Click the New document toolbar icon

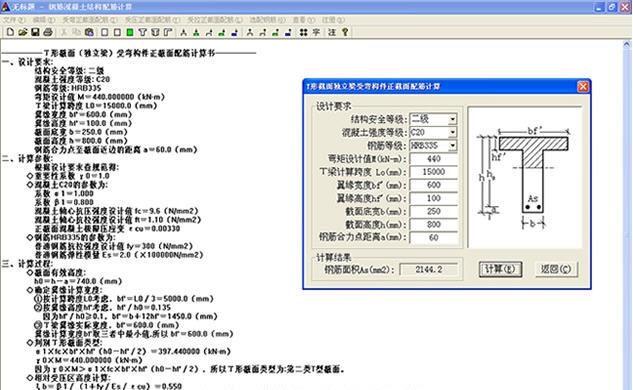point(10,32)
